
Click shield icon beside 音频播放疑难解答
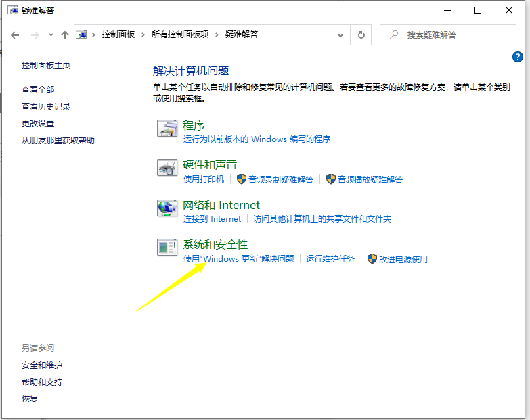click(330, 179)
